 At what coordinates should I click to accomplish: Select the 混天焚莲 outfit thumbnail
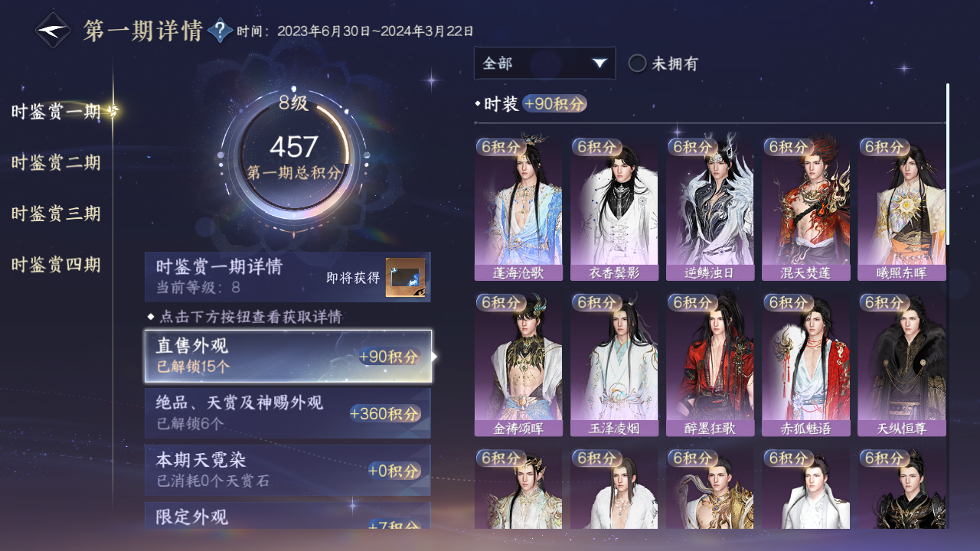(805, 208)
